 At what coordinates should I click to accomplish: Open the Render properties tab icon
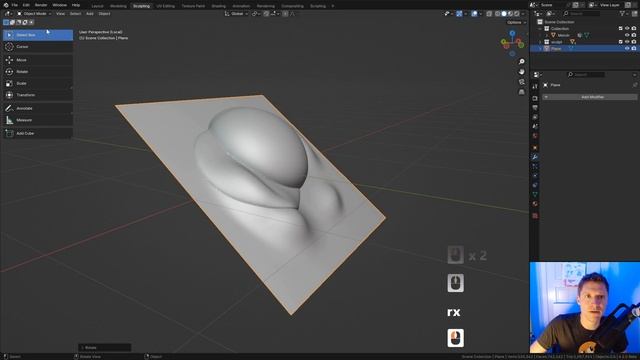tap(535, 98)
